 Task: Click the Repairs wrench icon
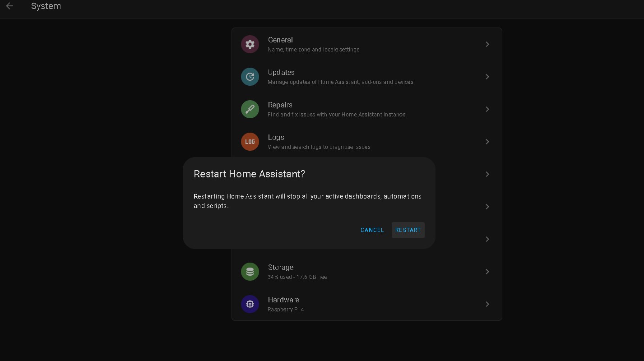click(x=250, y=109)
